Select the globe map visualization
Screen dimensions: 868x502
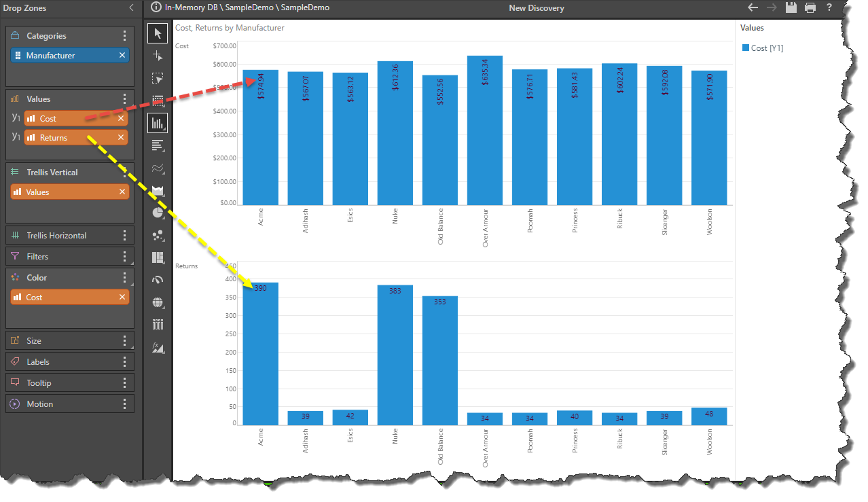click(158, 302)
